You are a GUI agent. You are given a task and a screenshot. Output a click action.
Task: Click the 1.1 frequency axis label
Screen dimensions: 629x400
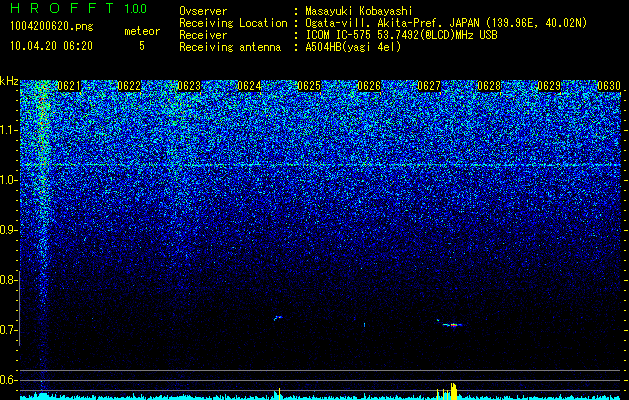[7, 130]
